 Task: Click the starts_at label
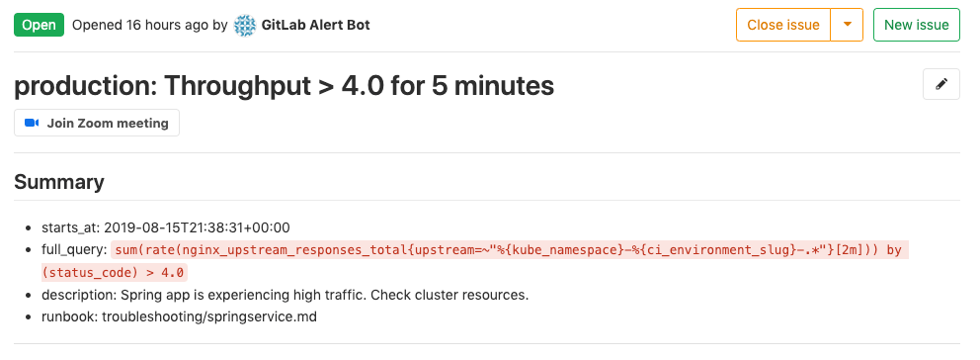[71, 227]
